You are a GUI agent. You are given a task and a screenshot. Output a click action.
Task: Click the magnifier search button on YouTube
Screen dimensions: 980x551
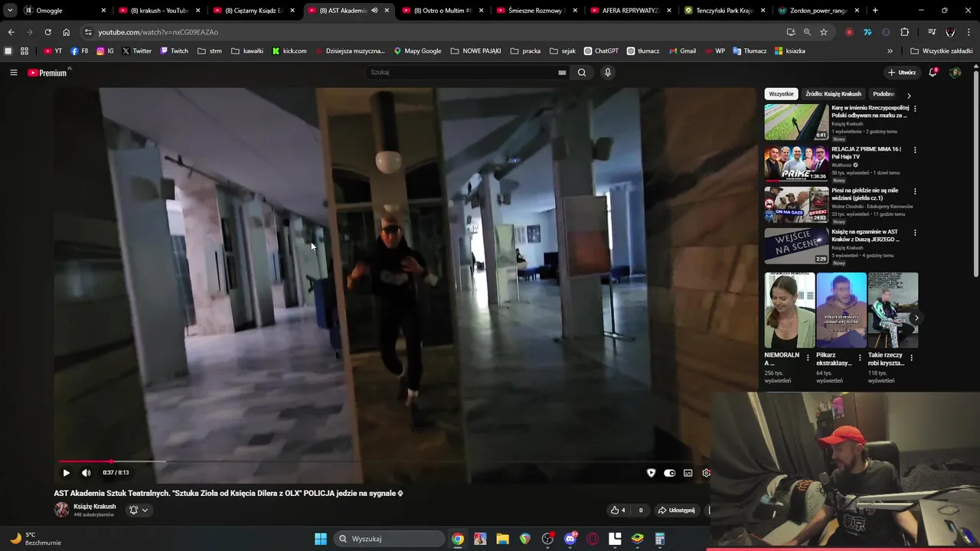pyautogui.click(x=582, y=73)
